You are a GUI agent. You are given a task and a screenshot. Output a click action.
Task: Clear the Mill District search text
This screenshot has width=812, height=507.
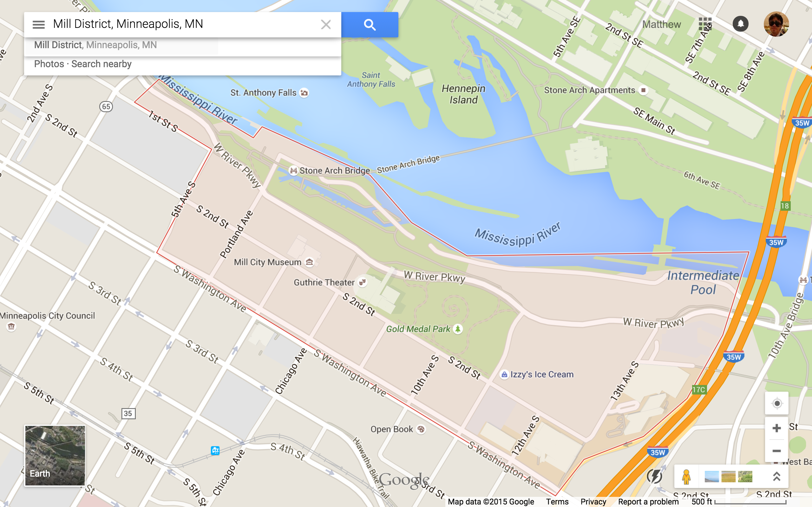pos(326,24)
